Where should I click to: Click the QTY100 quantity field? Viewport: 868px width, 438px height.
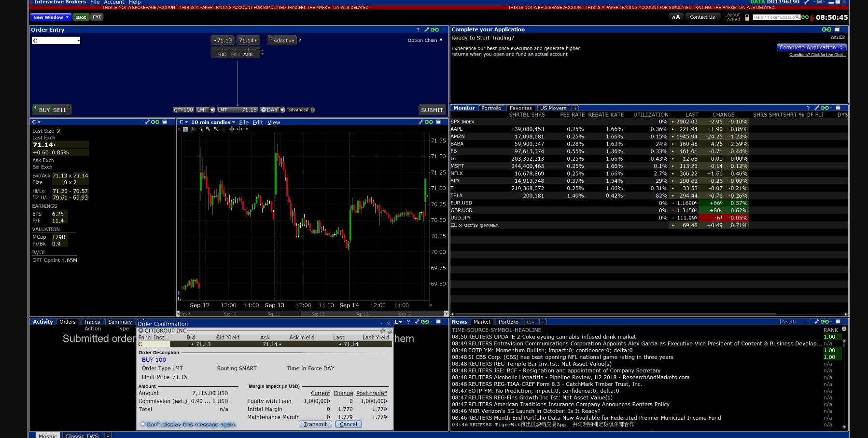(183, 110)
